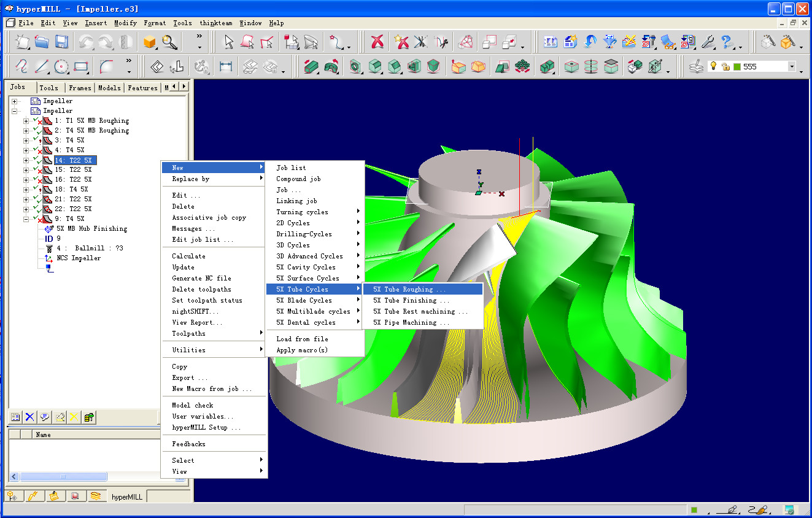Select the Ballmill tool tree row
Image resolution: width=812 pixels, height=518 pixels.
click(90, 249)
